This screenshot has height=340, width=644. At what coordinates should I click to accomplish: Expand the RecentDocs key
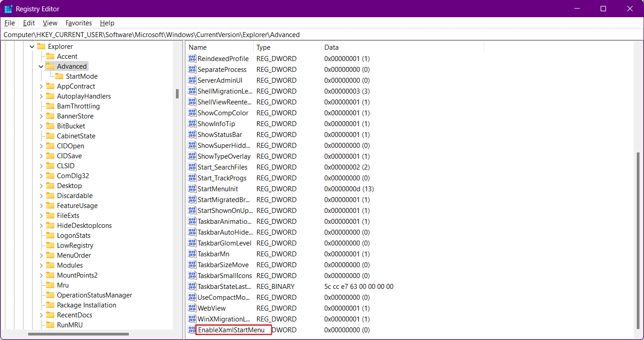tap(41, 315)
